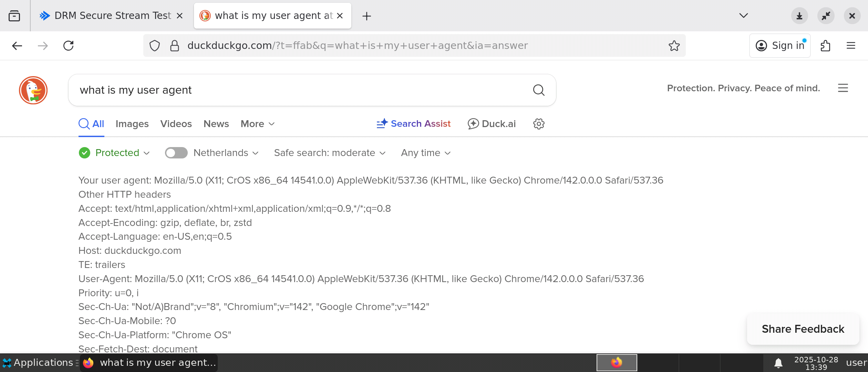868x372 pixels.
Task: Click the DuckDuckGo logo
Action: [33, 90]
